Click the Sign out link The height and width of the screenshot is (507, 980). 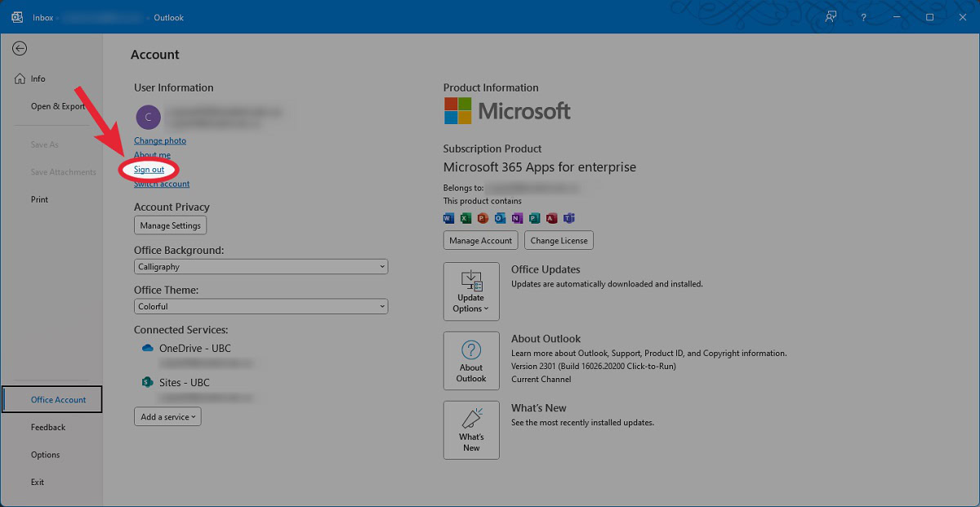[x=149, y=170]
